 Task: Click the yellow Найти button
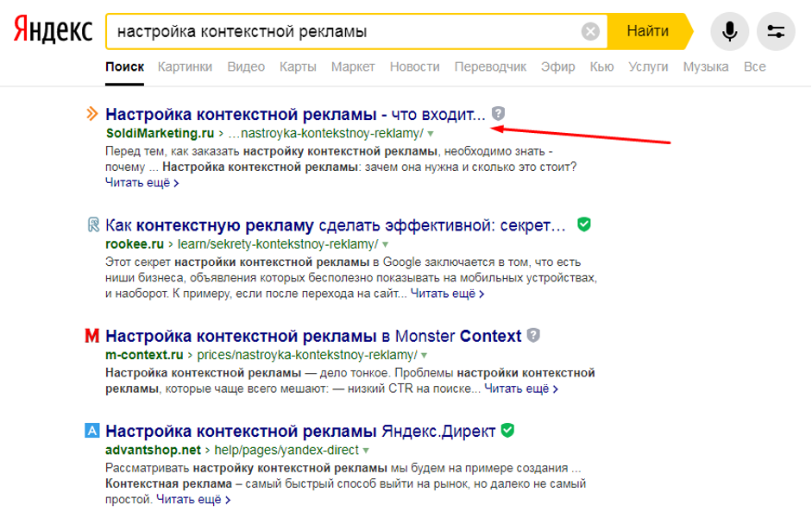(650, 32)
